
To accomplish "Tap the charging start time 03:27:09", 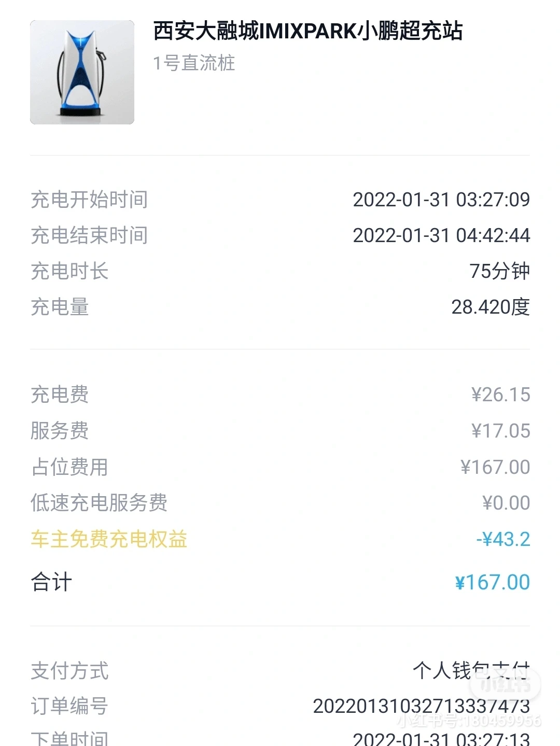I will [x=441, y=200].
